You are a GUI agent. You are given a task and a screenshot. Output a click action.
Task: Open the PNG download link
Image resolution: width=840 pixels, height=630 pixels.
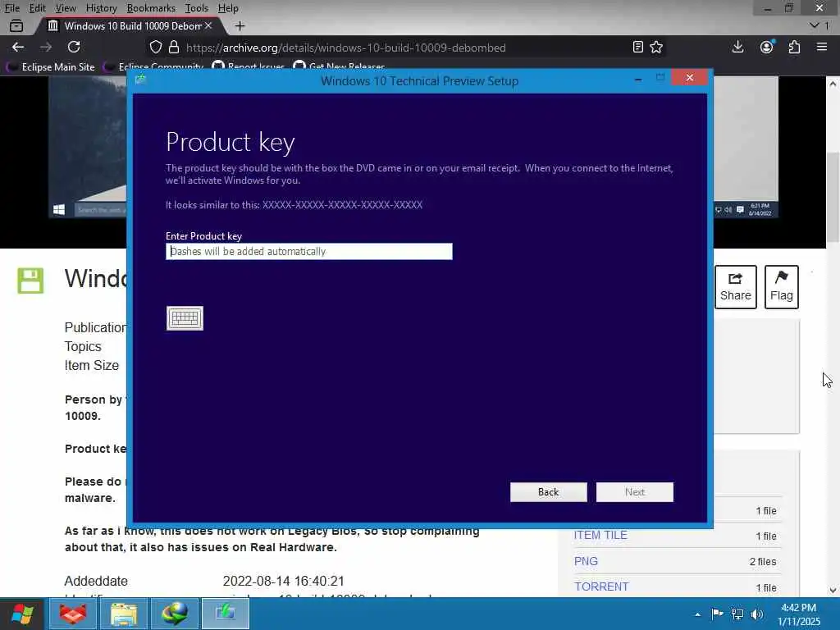tap(586, 561)
